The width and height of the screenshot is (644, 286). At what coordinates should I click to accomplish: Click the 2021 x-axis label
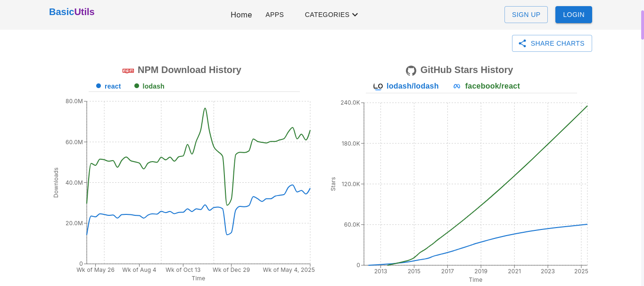pyautogui.click(x=514, y=271)
